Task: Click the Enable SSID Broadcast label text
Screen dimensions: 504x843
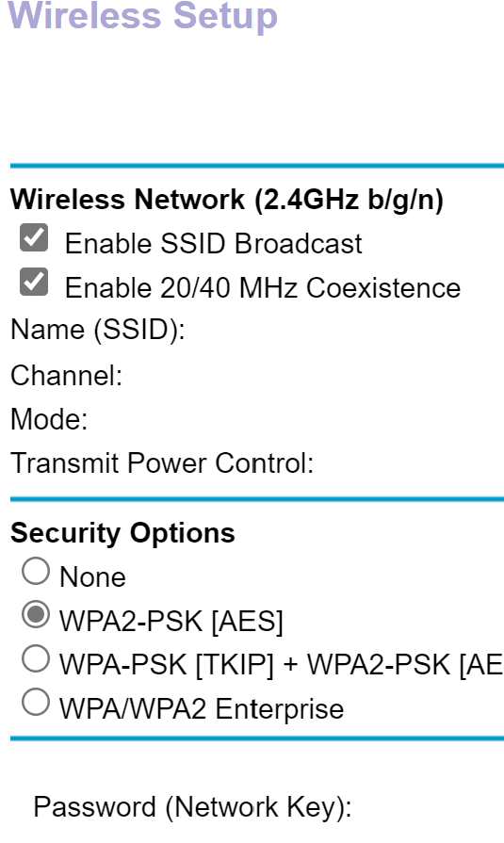Action: [214, 244]
